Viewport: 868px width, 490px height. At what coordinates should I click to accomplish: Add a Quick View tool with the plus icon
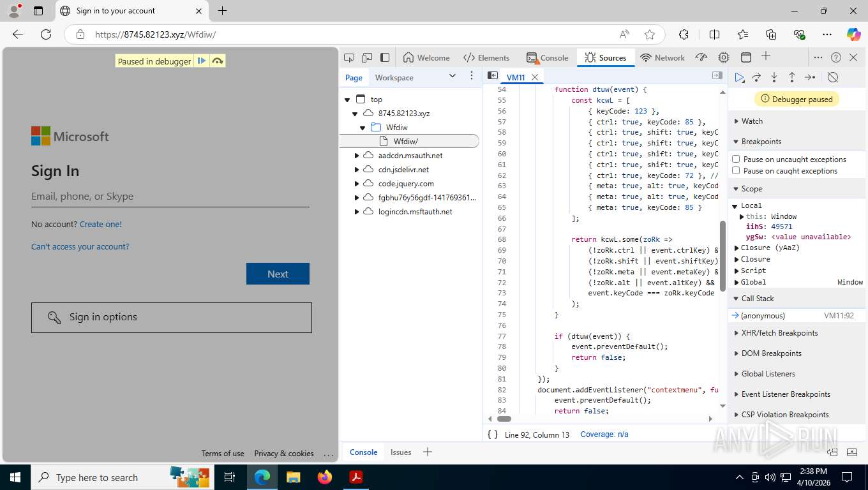tap(428, 452)
